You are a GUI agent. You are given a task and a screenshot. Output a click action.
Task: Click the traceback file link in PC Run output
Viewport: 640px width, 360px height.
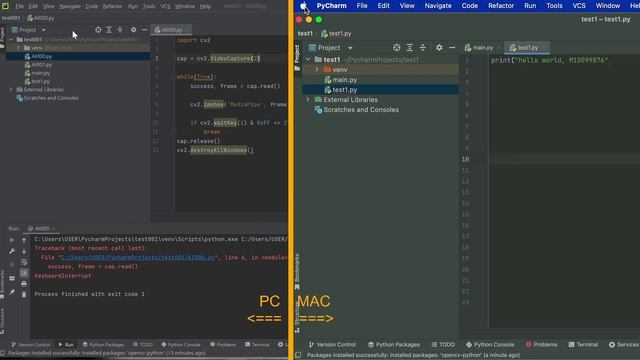pyautogui.click(x=138, y=258)
